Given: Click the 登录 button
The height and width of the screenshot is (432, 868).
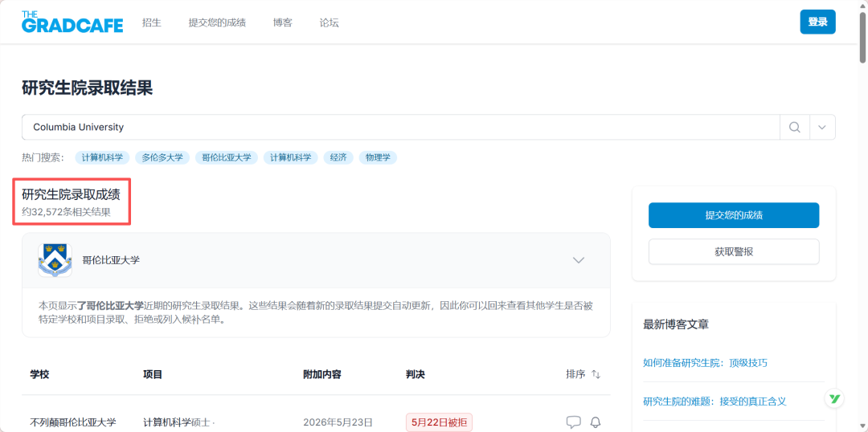Looking at the screenshot, I should (817, 22).
